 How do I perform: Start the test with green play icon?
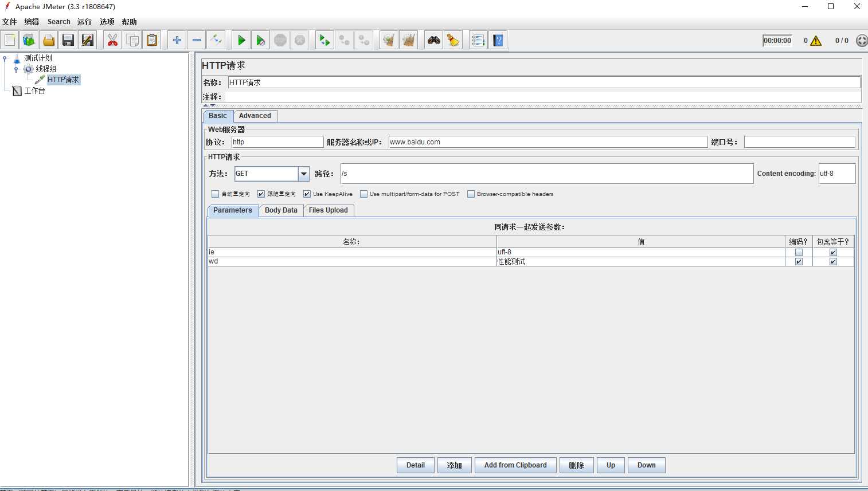(241, 40)
